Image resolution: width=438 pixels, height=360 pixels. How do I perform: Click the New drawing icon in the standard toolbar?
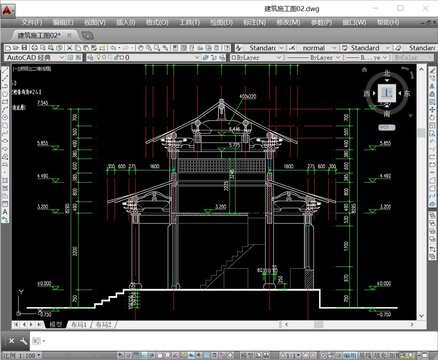8,48
